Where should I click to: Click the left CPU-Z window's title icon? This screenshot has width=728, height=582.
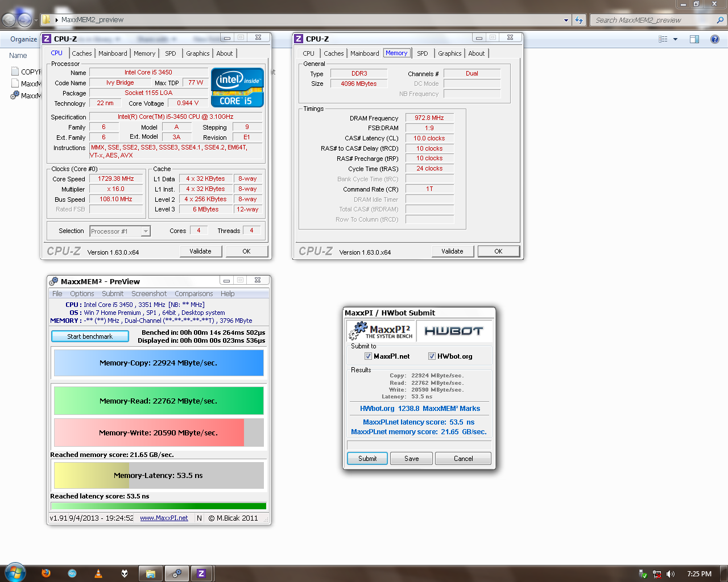click(x=47, y=39)
